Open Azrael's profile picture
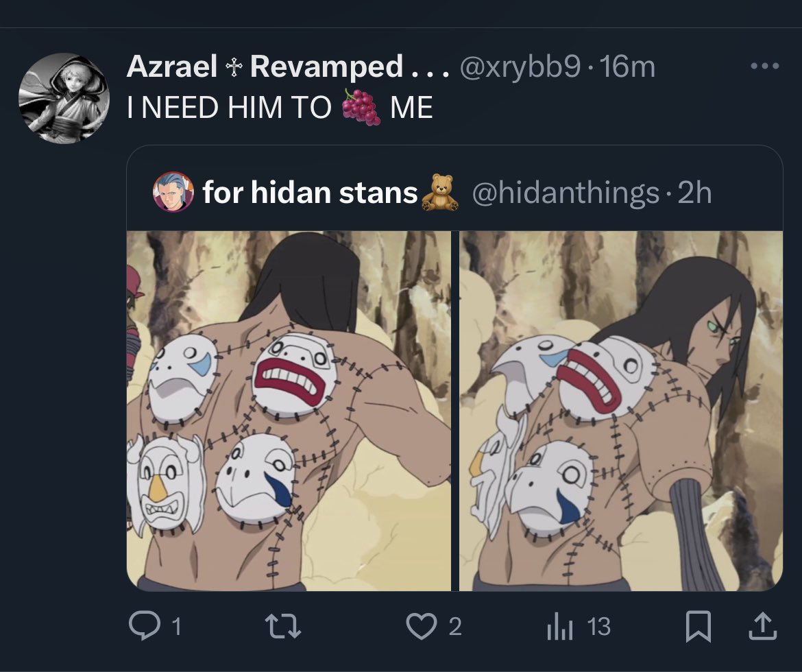802x672 pixels. coord(64,98)
